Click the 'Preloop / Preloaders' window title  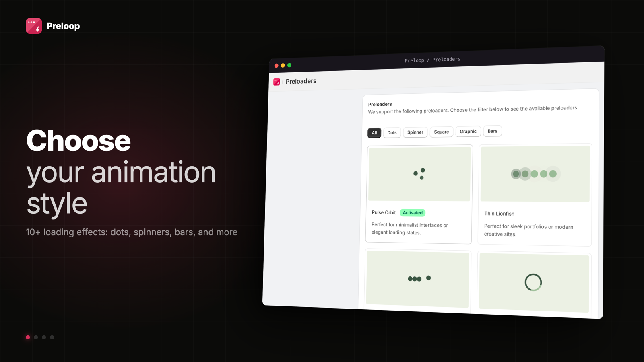coord(433,60)
